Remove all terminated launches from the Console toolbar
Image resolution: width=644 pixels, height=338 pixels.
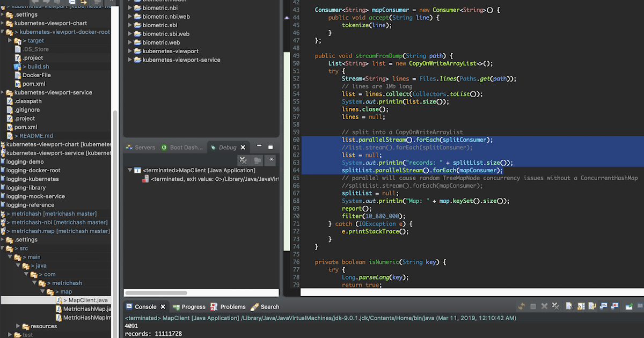[x=555, y=306]
